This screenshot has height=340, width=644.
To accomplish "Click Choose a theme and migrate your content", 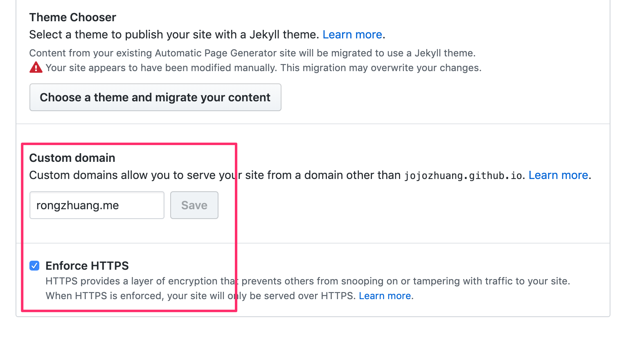I will tap(155, 97).
